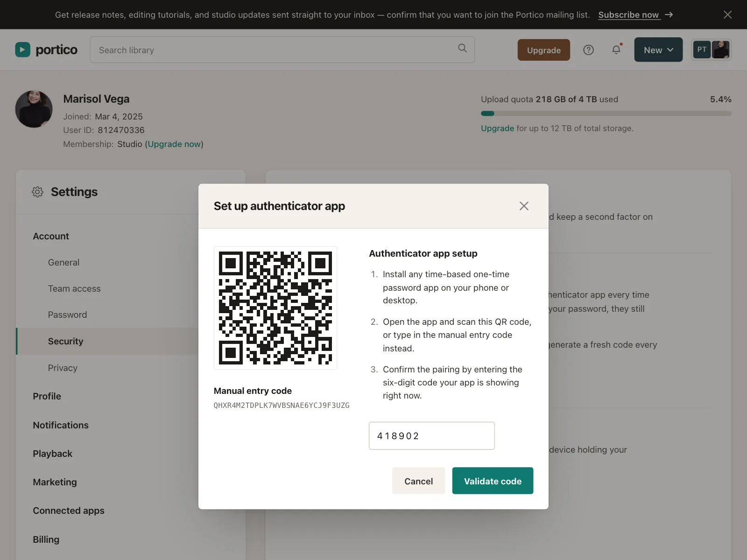Click the authenticator QR code image

pos(275,308)
